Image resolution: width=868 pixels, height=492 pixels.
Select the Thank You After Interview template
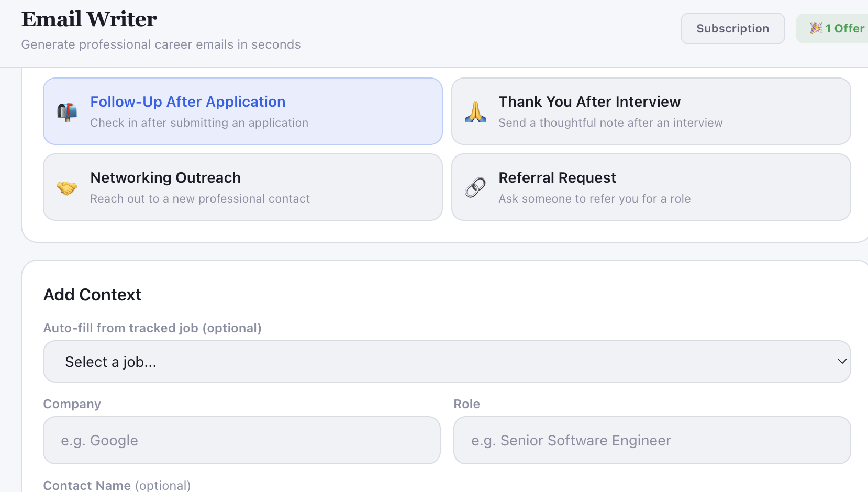(651, 111)
